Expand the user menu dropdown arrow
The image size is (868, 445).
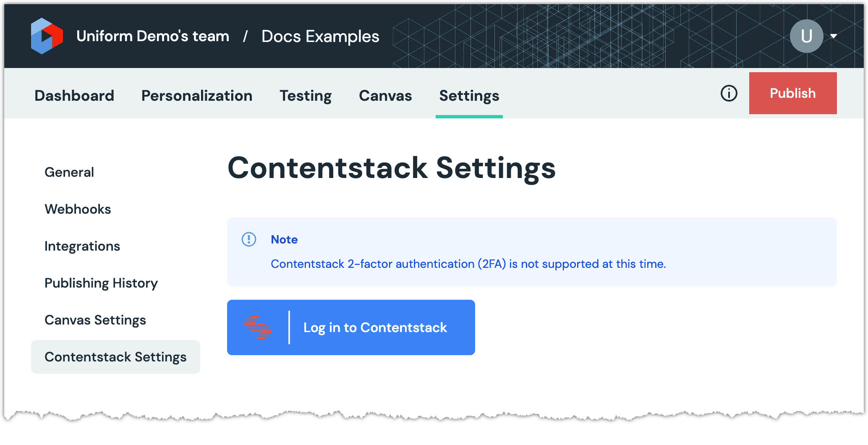(x=834, y=36)
